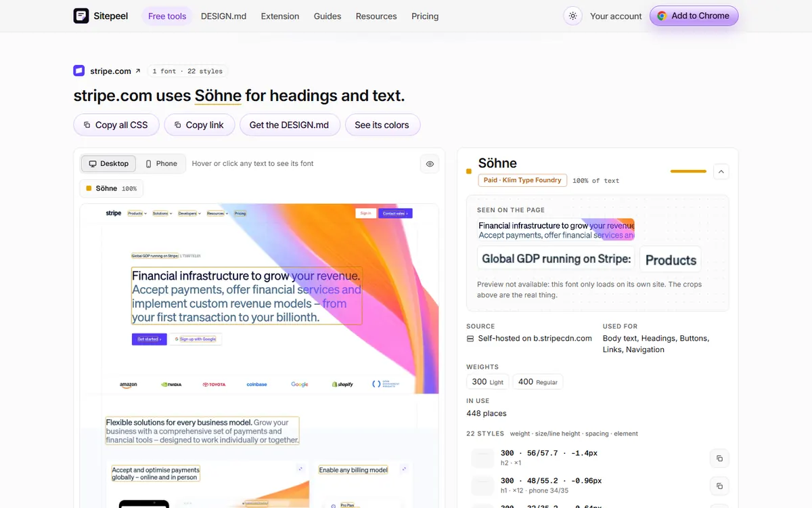Copy the 300 · 56/57.7 style
812x508 pixels.
coord(719,459)
